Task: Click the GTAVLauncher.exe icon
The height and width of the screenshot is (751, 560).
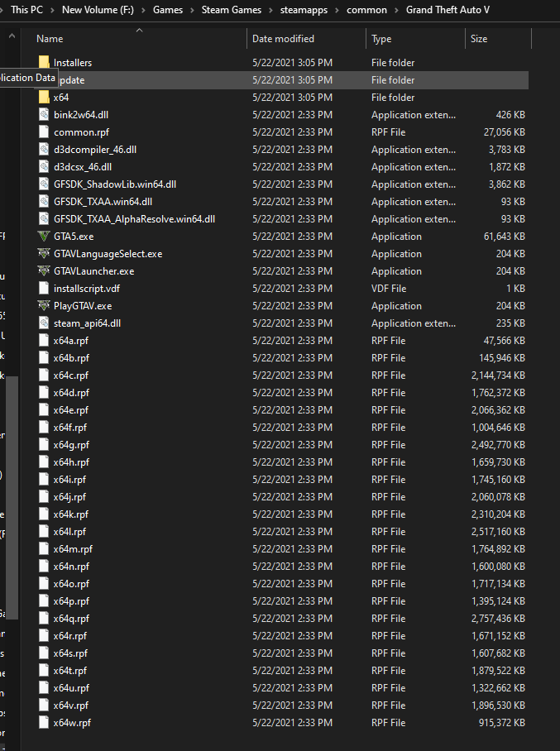Action: point(44,270)
